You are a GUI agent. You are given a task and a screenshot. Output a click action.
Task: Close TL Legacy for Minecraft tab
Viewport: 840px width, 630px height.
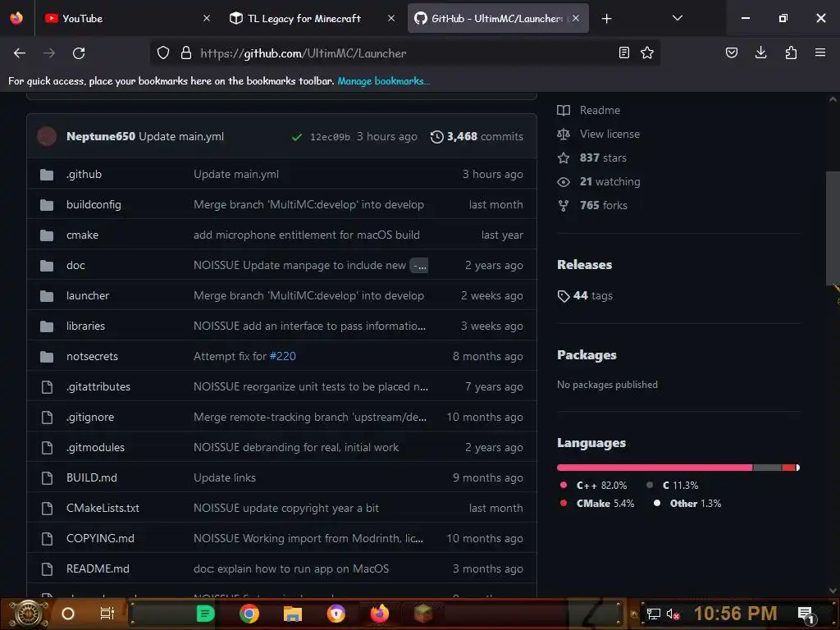tap(391, 18)
